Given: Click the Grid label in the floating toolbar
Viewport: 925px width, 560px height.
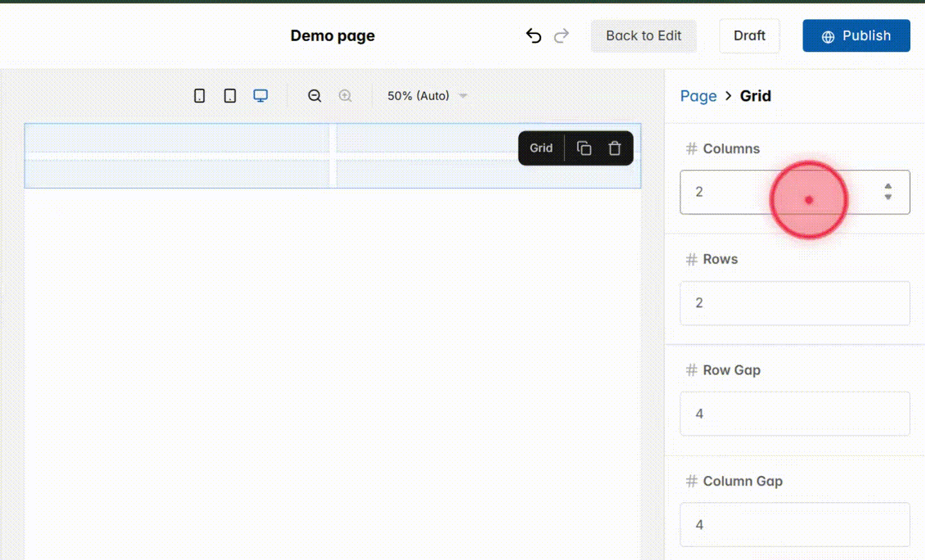Looking at the screenshot, I should tap(540, 148).
